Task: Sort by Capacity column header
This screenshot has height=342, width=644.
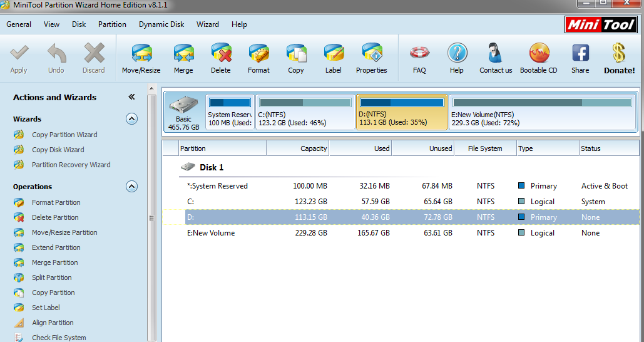Action: pos(298,148)
